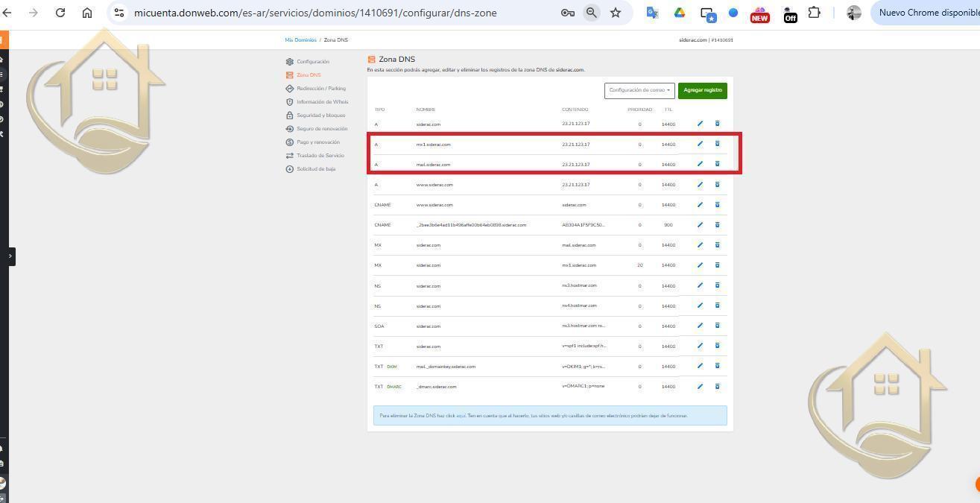980x503 pixels.
Task: Open the Chrome Extensions puzzle menu
Action: point(815,13)
